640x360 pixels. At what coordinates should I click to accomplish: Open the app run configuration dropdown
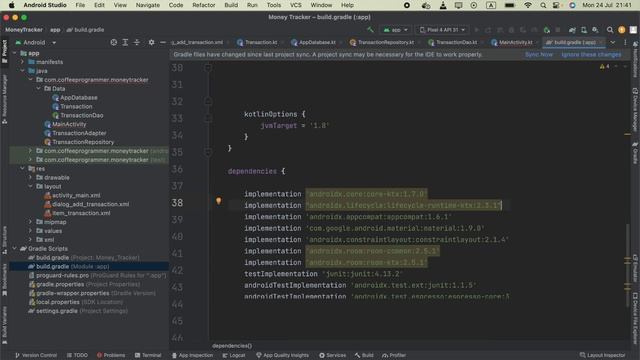coord(396,30)
